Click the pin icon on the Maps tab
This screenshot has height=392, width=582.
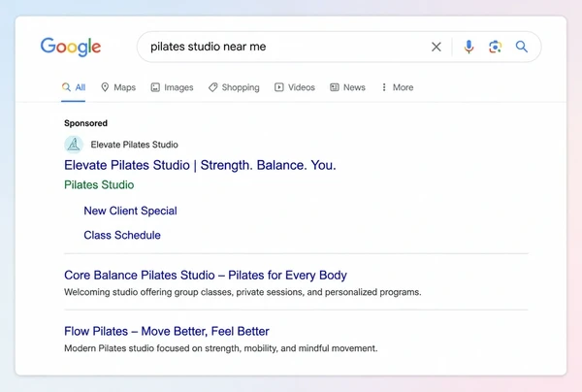coord(105,87)
